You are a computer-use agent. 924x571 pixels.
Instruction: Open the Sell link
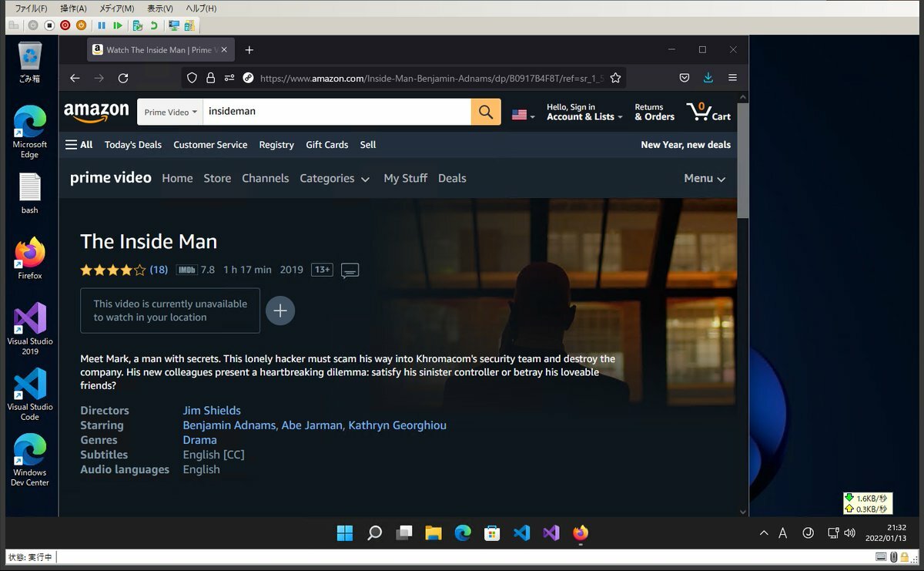point(368,145)
